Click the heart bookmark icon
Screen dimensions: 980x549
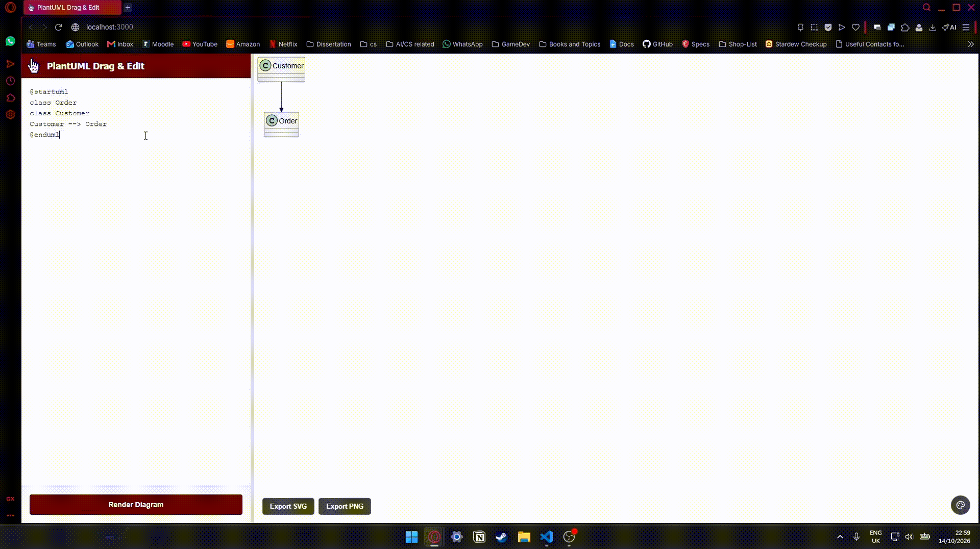[x=855, y=28]
